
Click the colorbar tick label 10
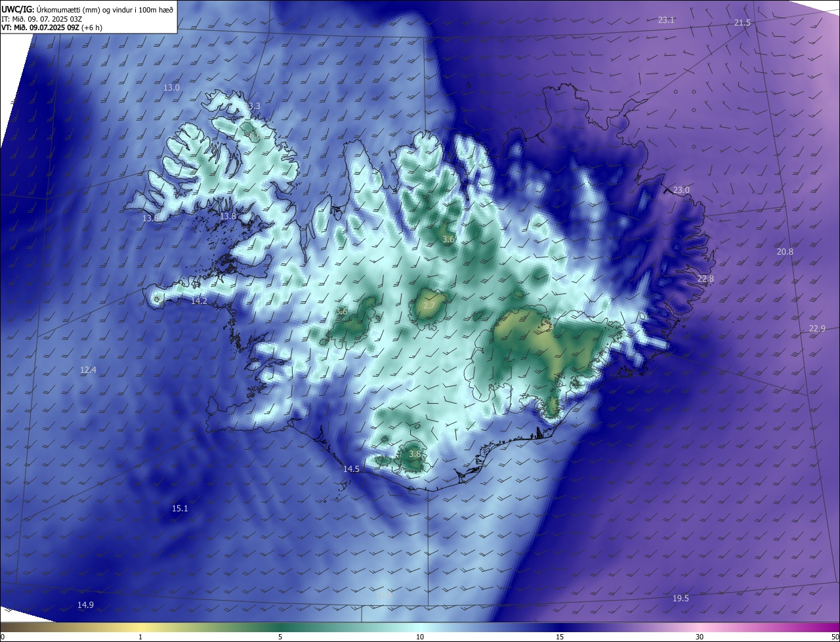point(420,637)
